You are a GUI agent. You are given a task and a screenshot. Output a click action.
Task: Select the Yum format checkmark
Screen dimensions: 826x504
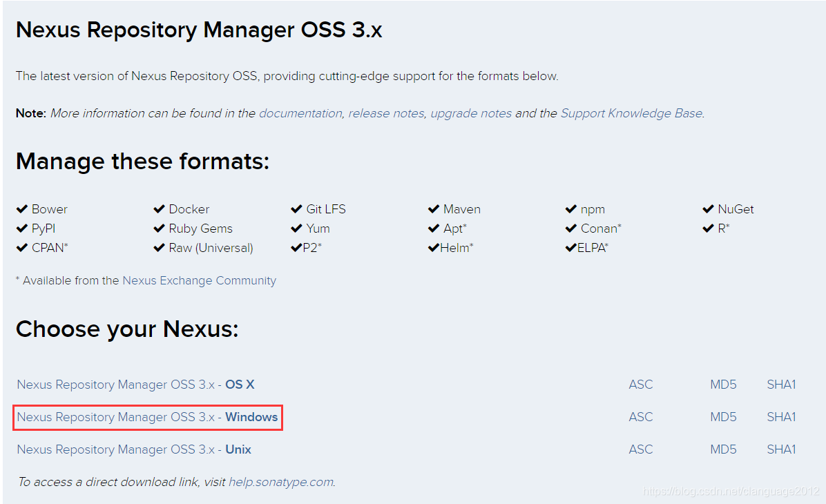pyautogui.click(x=297, y=228)
